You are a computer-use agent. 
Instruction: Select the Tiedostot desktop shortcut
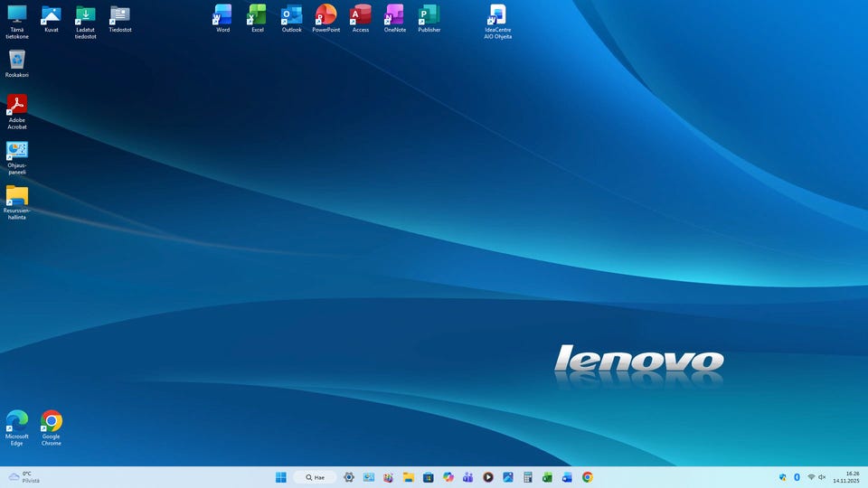(x=120, y=19)
